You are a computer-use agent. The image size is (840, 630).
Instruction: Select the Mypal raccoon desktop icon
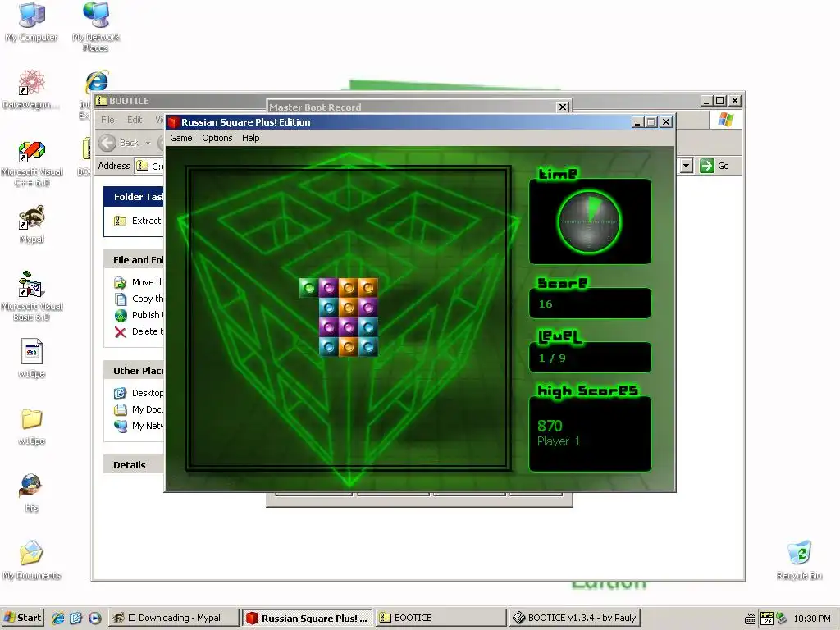pyautogui.click(x=32, y=224)
